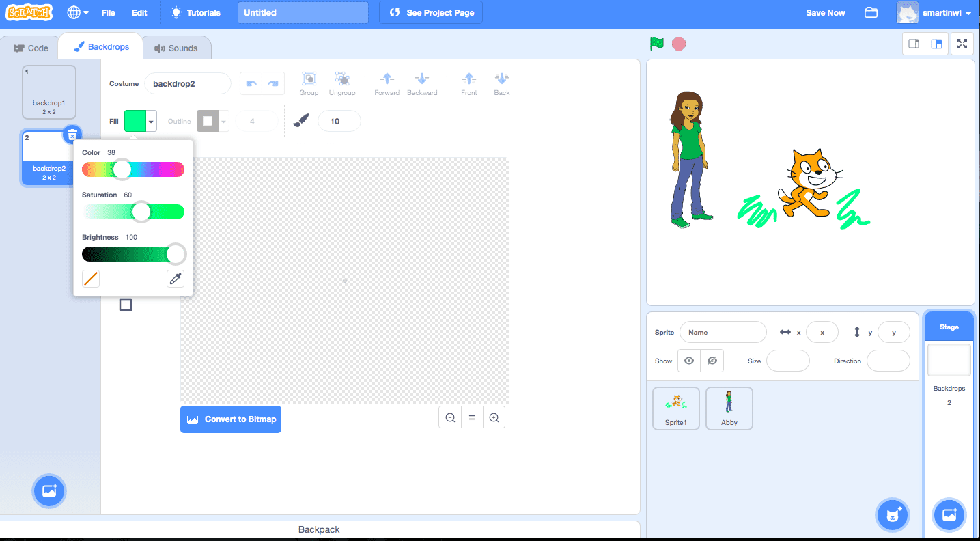Reset canvas zoom with equals icon

point(472,418)
